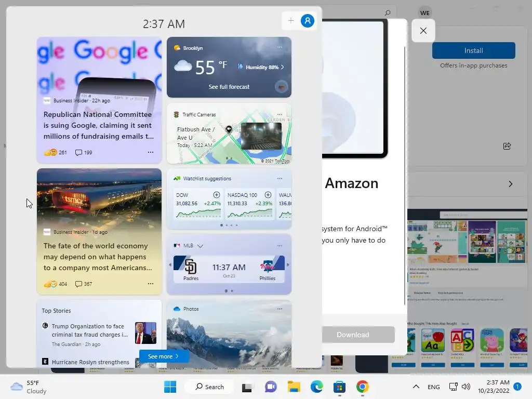Open weather widget more options menu
This screenshot has height=399, width=532.
280,47
